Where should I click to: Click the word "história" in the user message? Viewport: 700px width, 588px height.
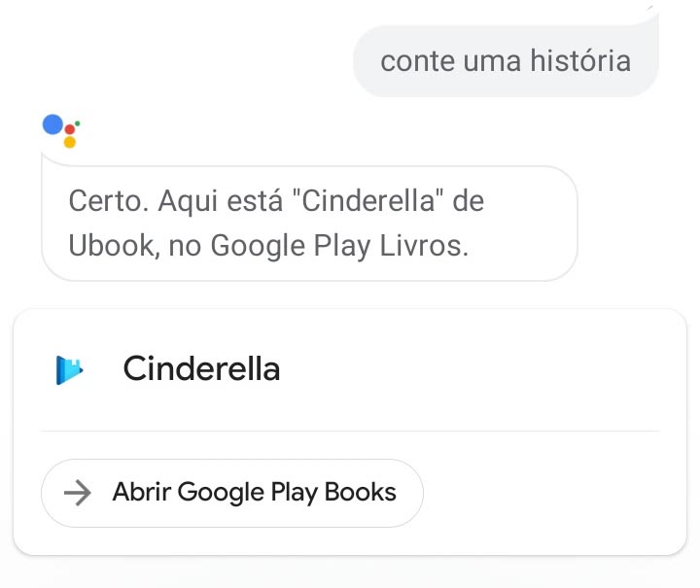tap(580, 60)
